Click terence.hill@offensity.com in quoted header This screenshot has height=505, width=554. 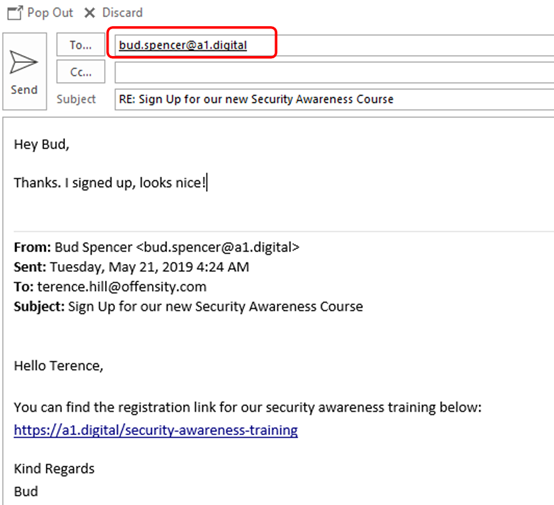[122, 287]
